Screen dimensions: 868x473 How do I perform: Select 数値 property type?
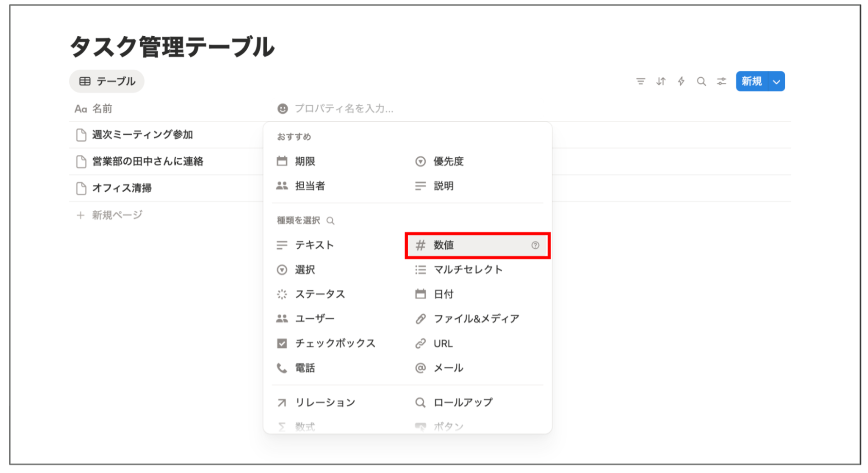pyautogui.click(x=477, y=245)
